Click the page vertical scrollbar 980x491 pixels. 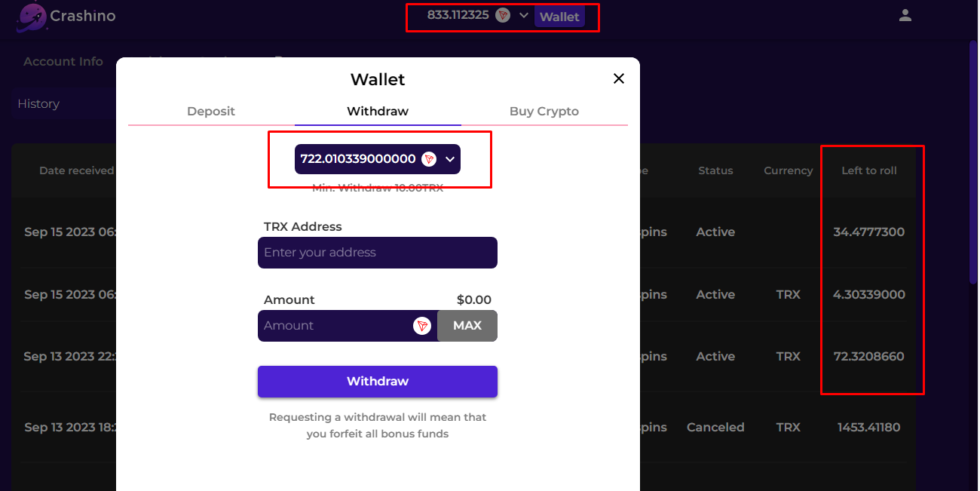tap(972, 162)
